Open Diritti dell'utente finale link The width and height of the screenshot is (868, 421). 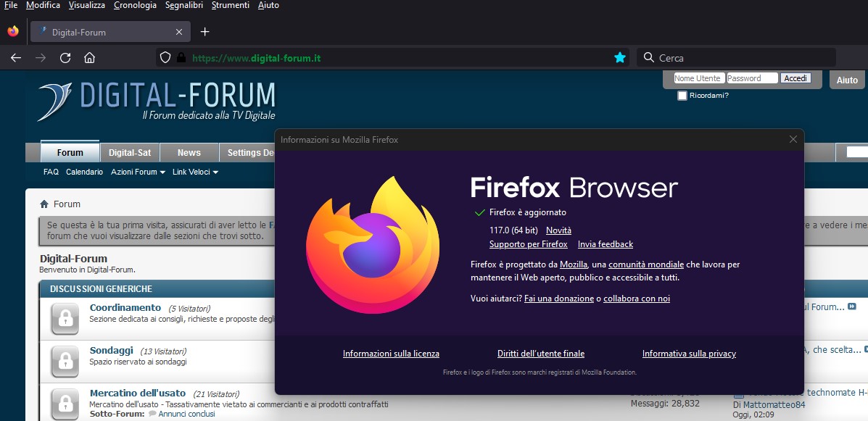point(541,354)
